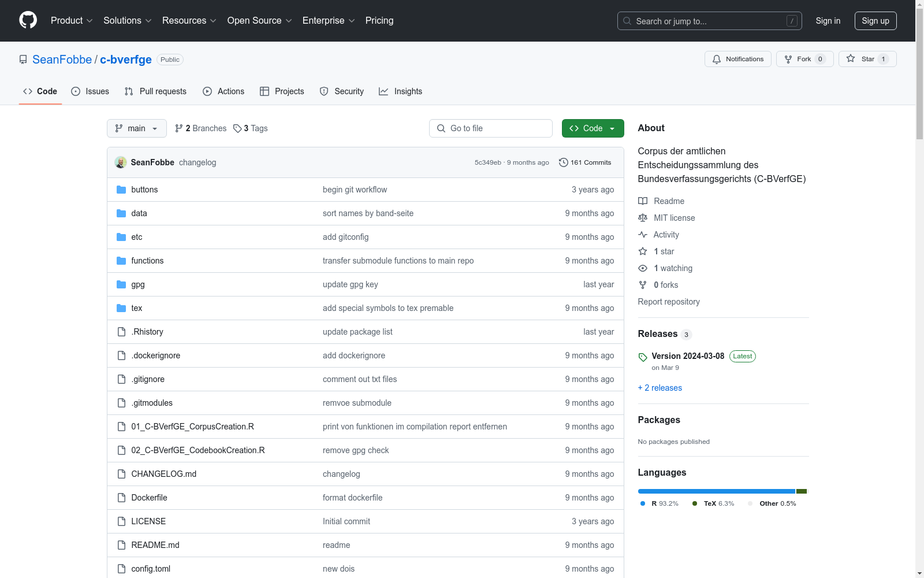
Task: Click the blue R language bar segment
Action: pyautogui.click(x=717, y=491)
